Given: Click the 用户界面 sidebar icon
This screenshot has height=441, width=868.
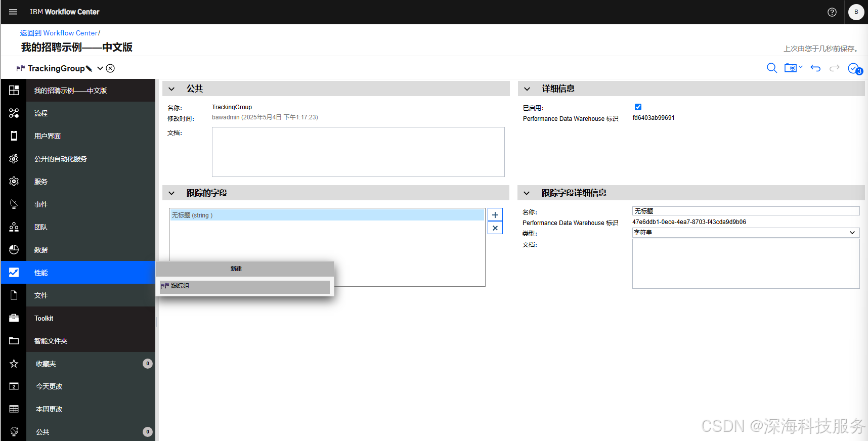Looking at the screenshot, I should [14, 136].
